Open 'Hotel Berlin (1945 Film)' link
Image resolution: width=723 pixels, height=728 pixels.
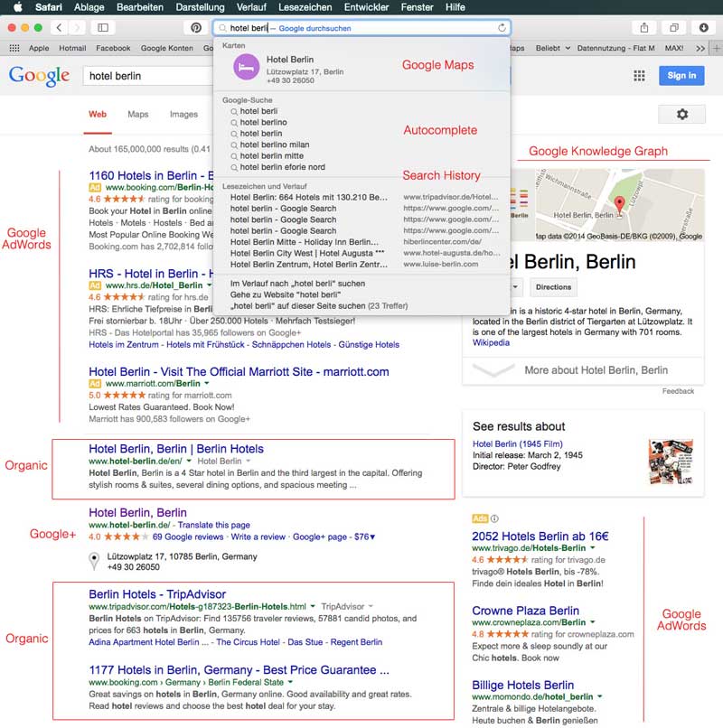[518, 443]
